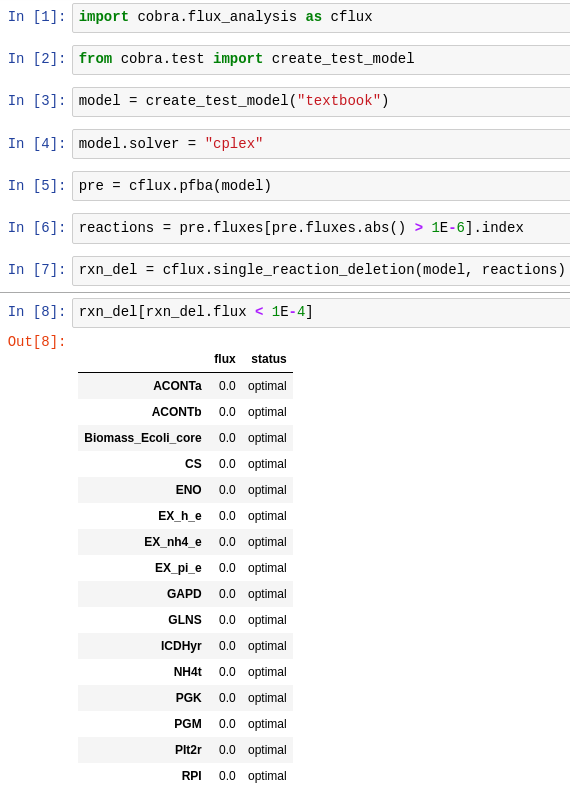Viewport: 570px width, 791px height.
Task: Select the PGM row label
Action: [188, 724]
